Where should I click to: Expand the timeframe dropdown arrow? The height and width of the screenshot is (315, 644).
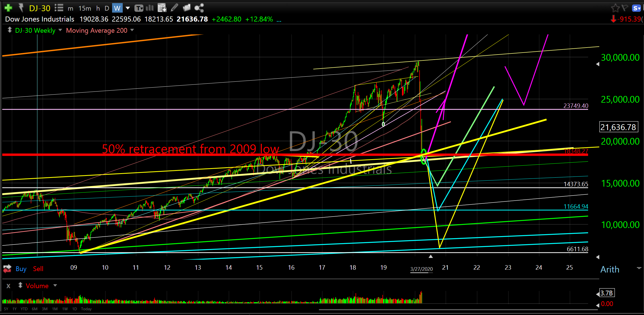128,8
